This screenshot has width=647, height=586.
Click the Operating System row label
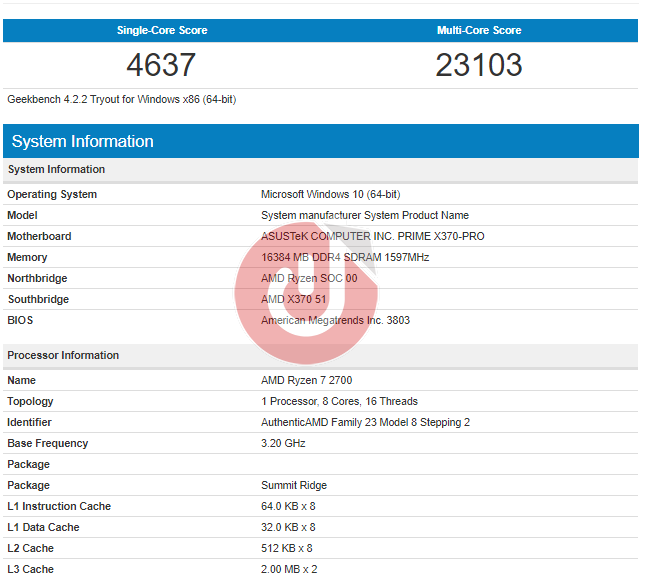tap(52, 194)
